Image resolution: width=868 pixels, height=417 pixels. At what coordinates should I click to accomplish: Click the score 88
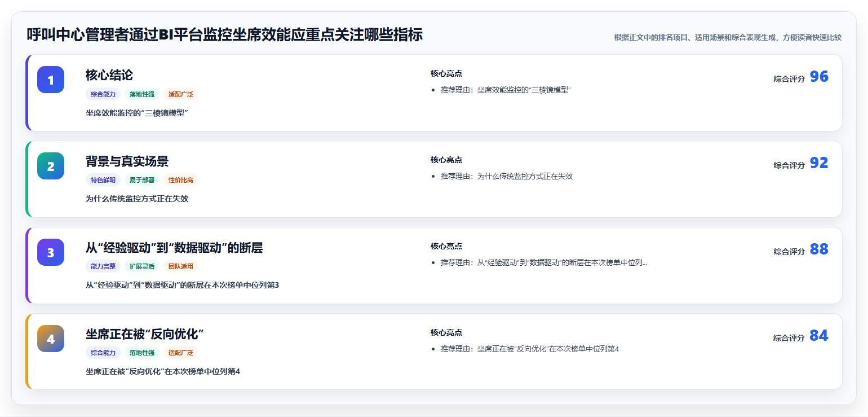tap(819, 249)
